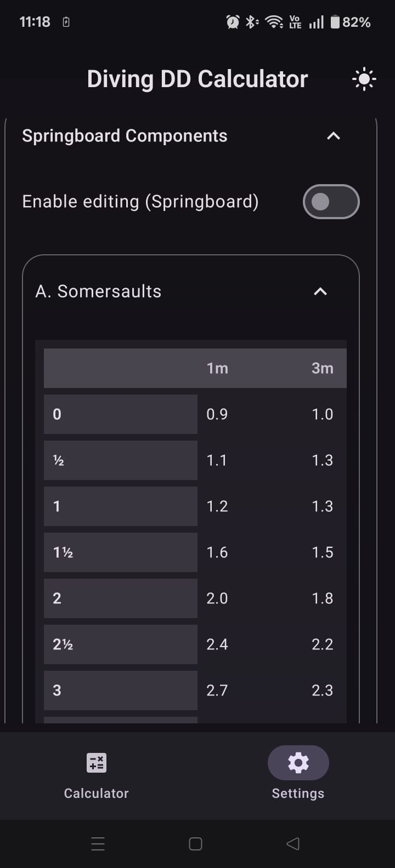Tap the Android back triangle icon
Viewport: 395px width, 868px height.
pyautogui.click(x=293, y=843)
